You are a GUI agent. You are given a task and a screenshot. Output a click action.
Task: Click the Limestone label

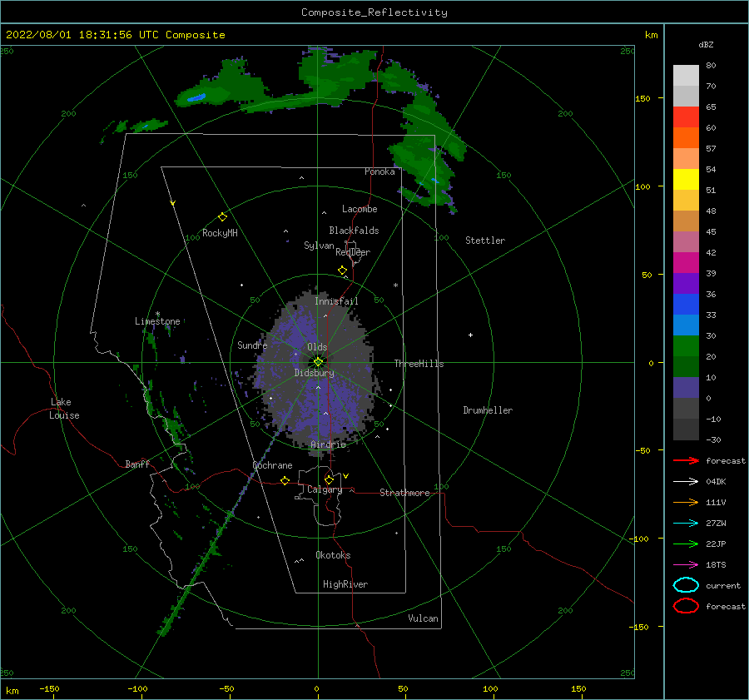click(157, 321)
